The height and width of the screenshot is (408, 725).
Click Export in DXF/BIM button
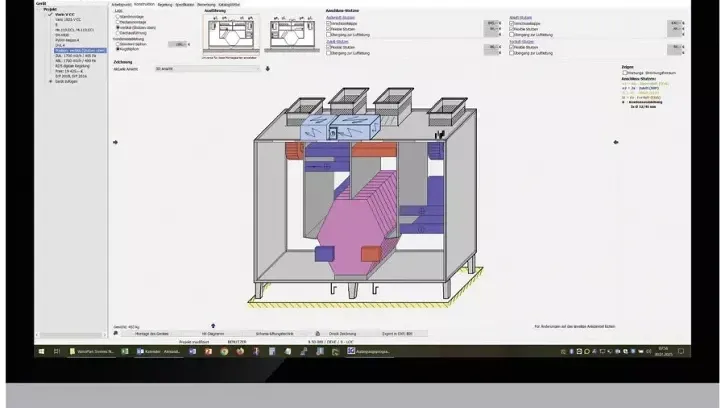[397, 334]
